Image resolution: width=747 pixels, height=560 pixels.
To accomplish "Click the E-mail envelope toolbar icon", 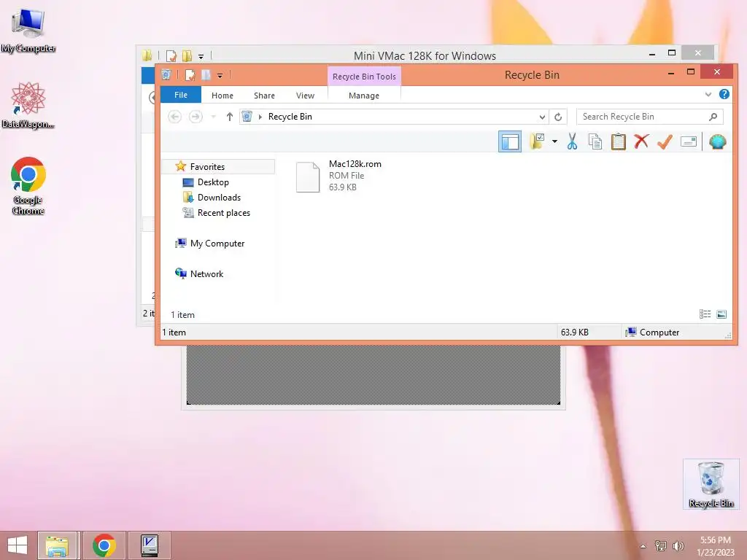I will pos(689,141).
